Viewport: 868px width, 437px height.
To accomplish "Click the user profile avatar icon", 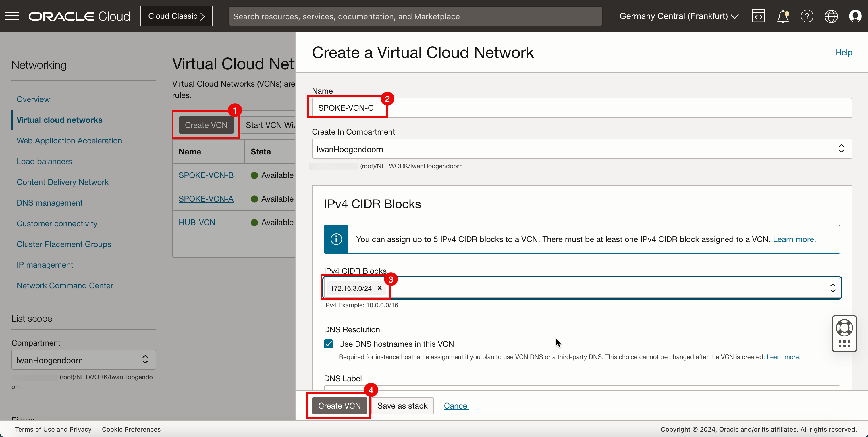I will pyautogui.click(x=855, y=16).
